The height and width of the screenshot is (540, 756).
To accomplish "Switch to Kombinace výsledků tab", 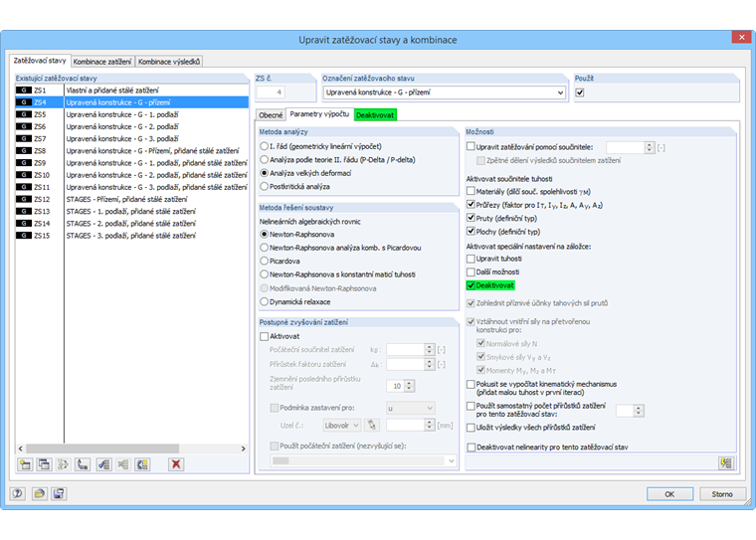I will [x=169, y=62].
